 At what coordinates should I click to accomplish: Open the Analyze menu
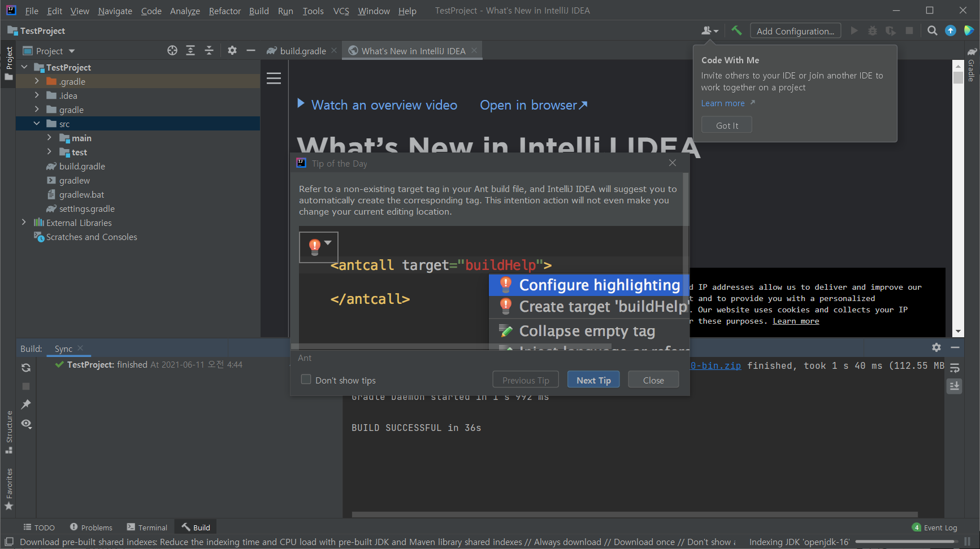coord(185,11)
